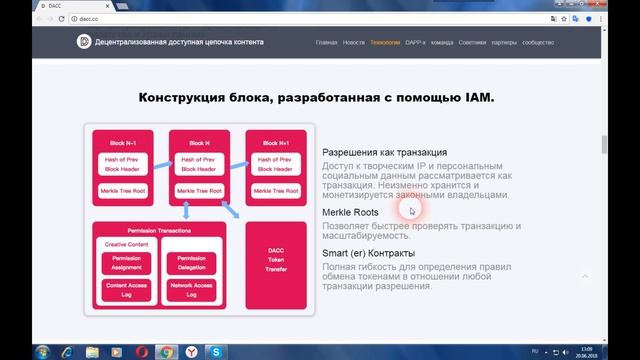The height and width of the screenshot is (360, 640).
Task: Click the site title Децентрализованная доступная цепочка контента
Action: pos(179,42)
